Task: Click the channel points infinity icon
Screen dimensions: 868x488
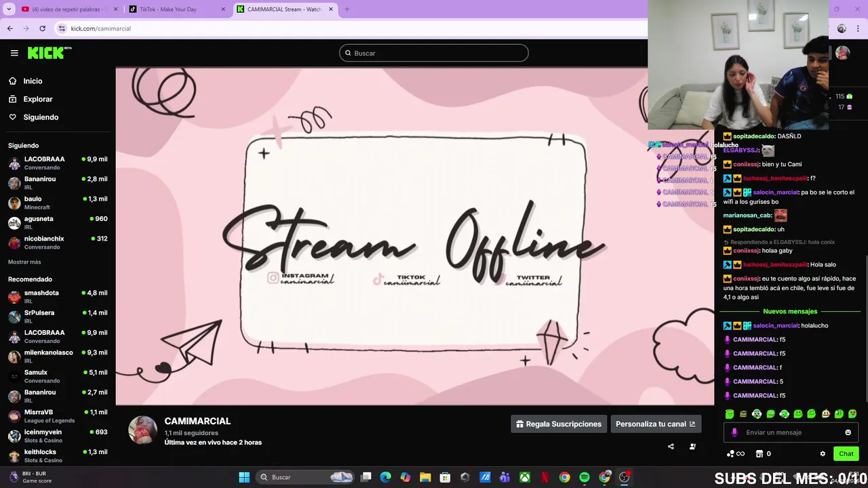Action: 736,454
